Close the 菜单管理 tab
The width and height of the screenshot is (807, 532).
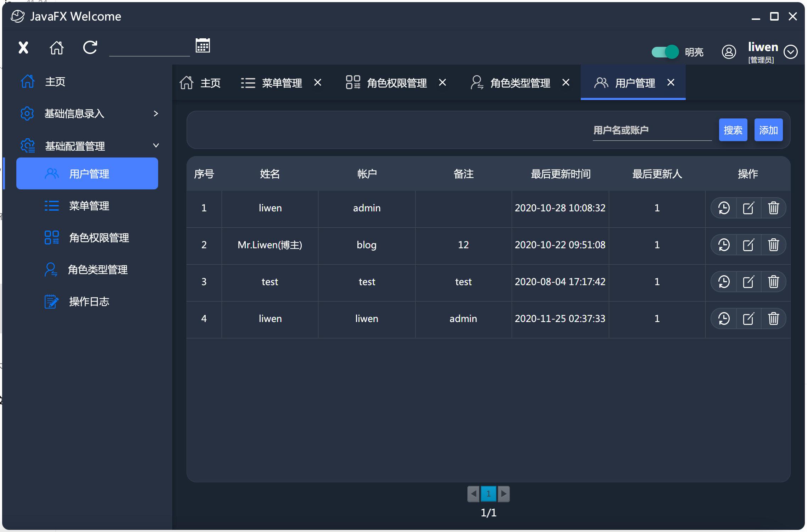318,83
